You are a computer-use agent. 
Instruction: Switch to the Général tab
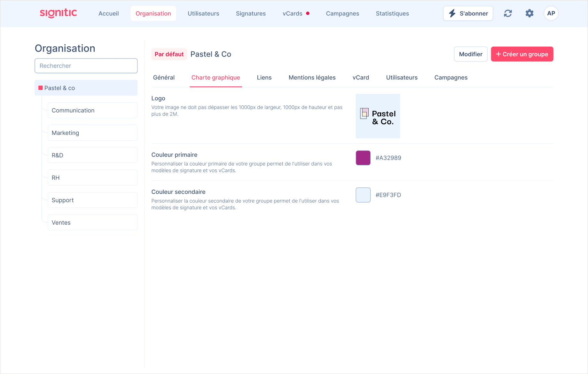tap(164, 78)
